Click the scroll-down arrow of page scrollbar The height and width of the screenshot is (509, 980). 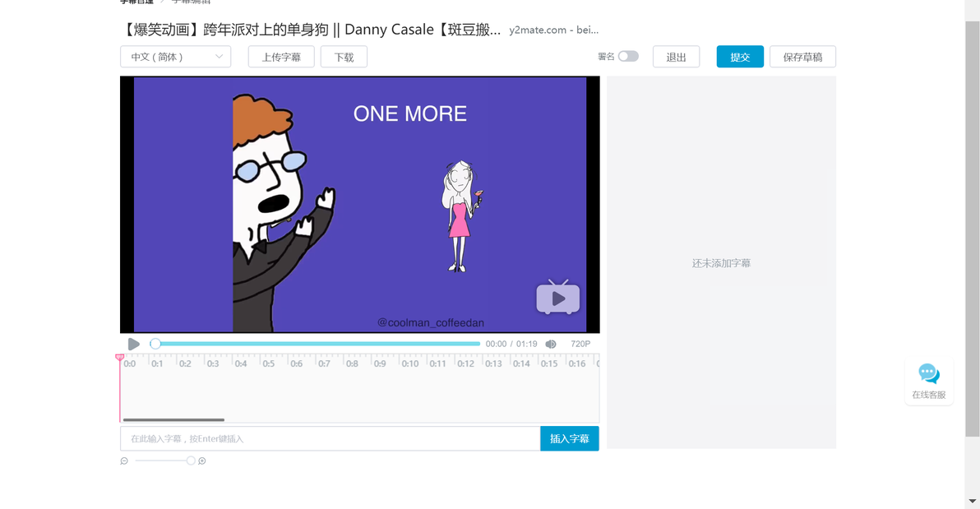(972, 501)
